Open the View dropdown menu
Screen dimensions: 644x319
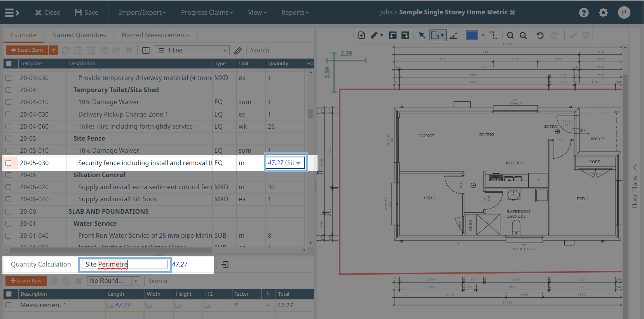pyautogui.click(x=257, y=12)
